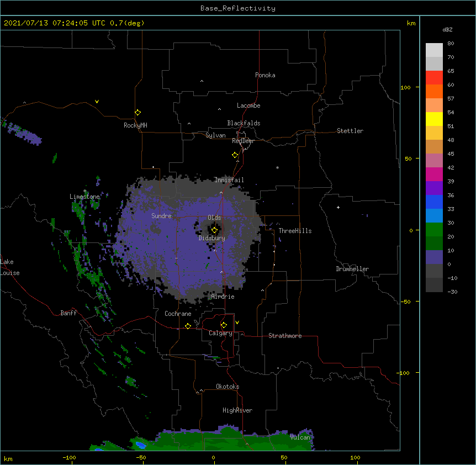
Task: Click the orange 60–57 dBZ legend swatch
Action: coord(434,91)
